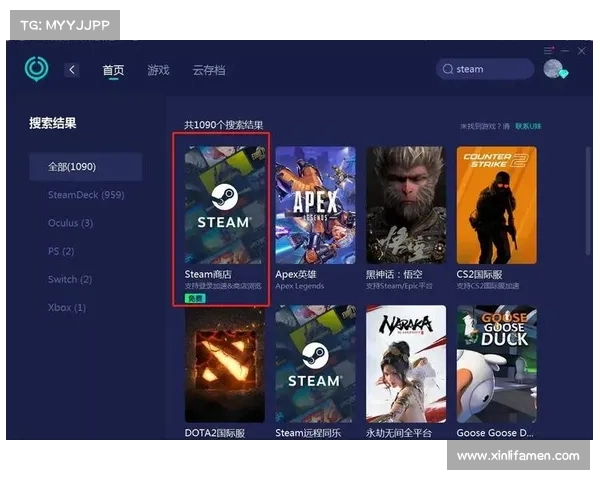
Task: Filter results by Oculus (3)
Action: pyautogui.click(x=70, y=223)
